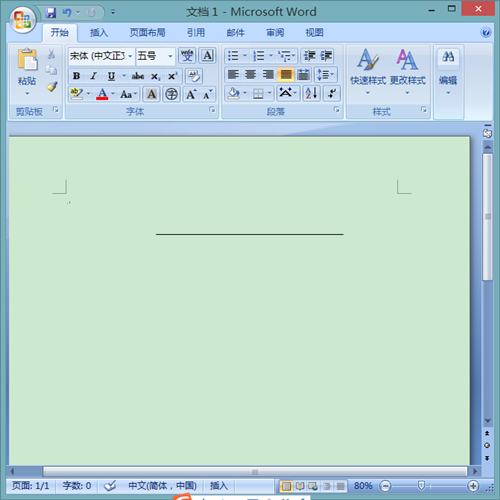Cut selection with the scissors icon
The image size is (500, 500).
[x=51, y=54]
